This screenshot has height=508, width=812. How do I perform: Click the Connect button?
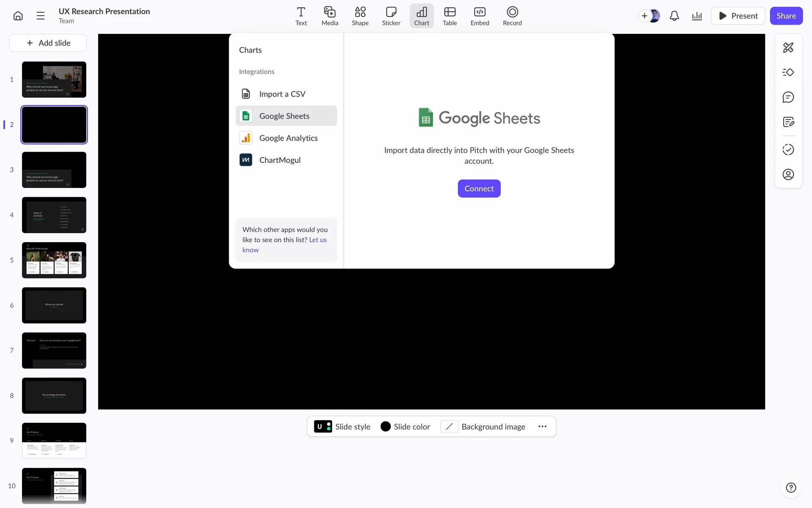click(479, 188)
